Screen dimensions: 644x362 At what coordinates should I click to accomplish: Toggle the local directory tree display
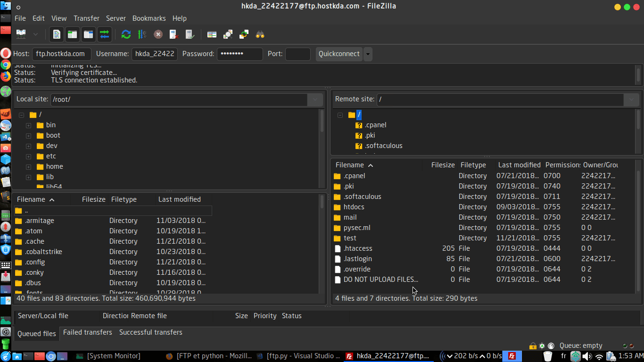tap(73, 34)
